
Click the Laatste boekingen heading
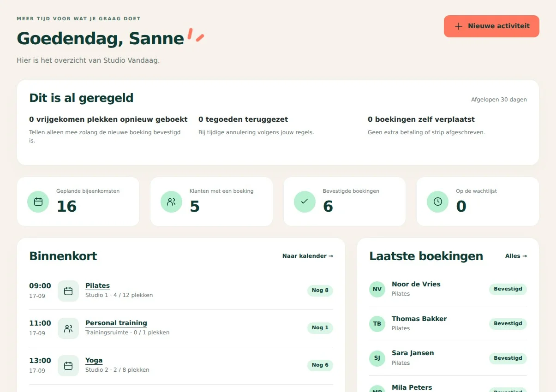(426, 256)
